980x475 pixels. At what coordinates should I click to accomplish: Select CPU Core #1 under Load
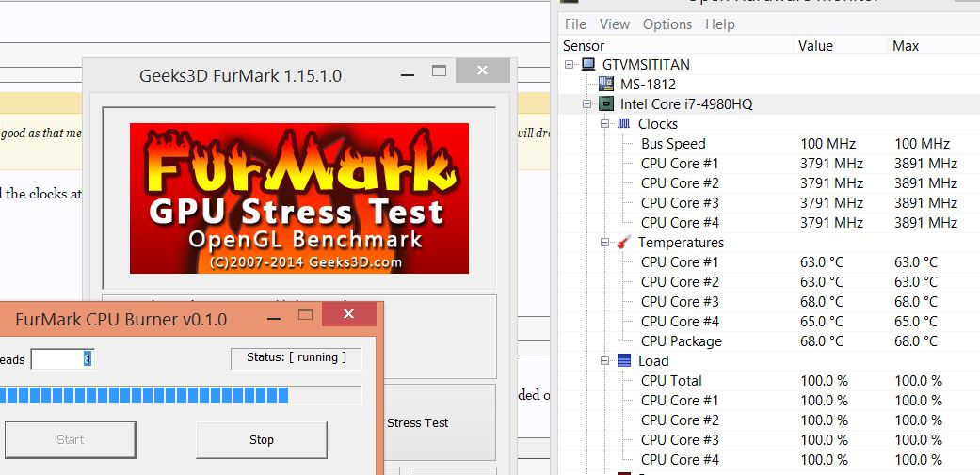click(769, 401)
